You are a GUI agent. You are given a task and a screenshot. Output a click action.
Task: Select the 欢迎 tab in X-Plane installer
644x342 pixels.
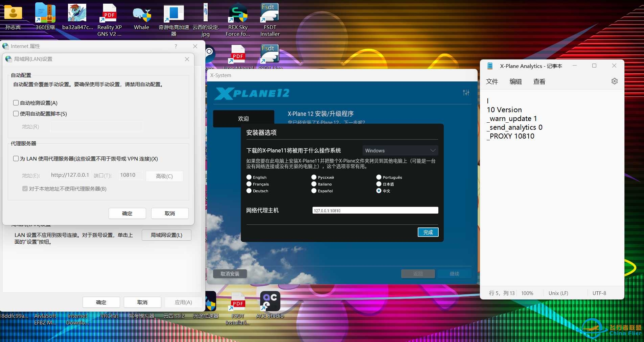click(x=244, y=119)
